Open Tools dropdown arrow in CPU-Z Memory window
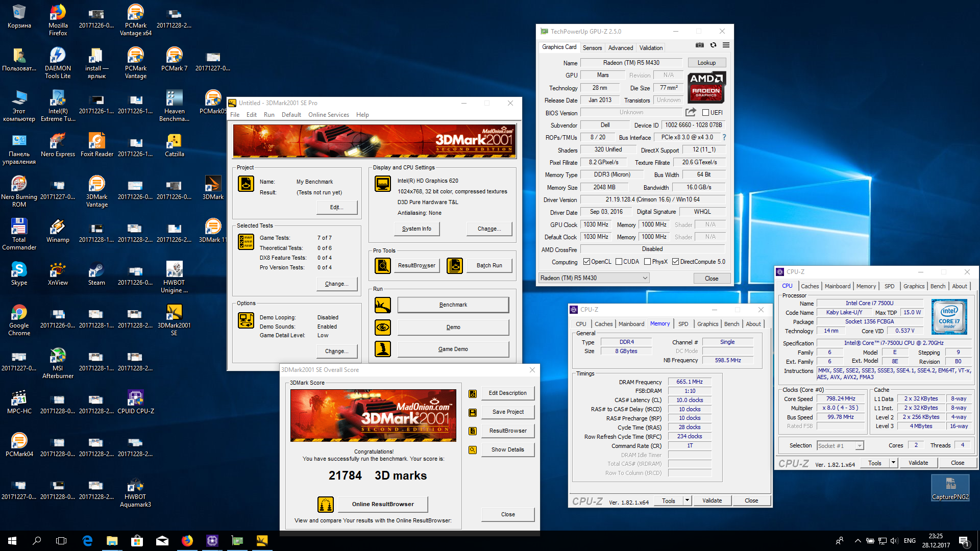Screen dimensions: 980x551 [687, 500]
